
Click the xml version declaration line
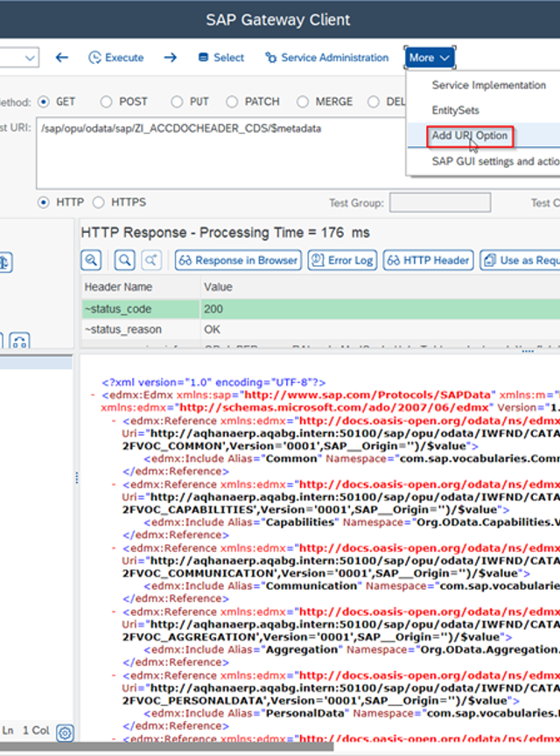(x=213, y=382)
